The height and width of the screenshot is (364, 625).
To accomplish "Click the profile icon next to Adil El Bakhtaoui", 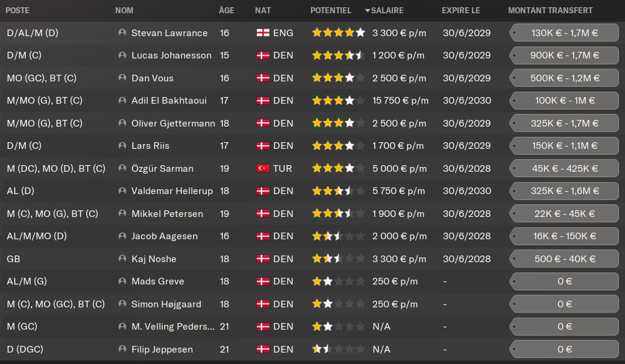I will (122, 101).
